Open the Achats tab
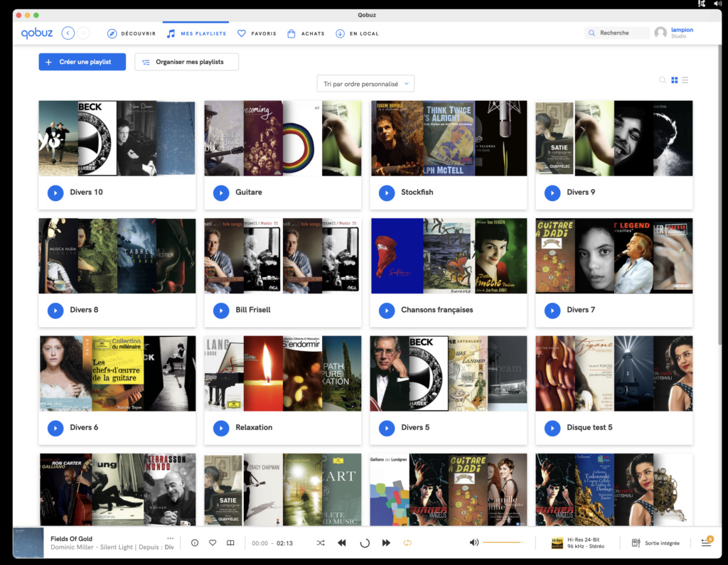 click(x=306, y=33)
